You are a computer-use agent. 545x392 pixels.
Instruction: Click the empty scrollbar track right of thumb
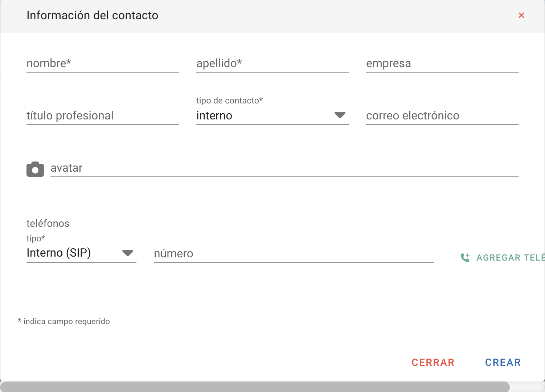[x=526, y=387]
